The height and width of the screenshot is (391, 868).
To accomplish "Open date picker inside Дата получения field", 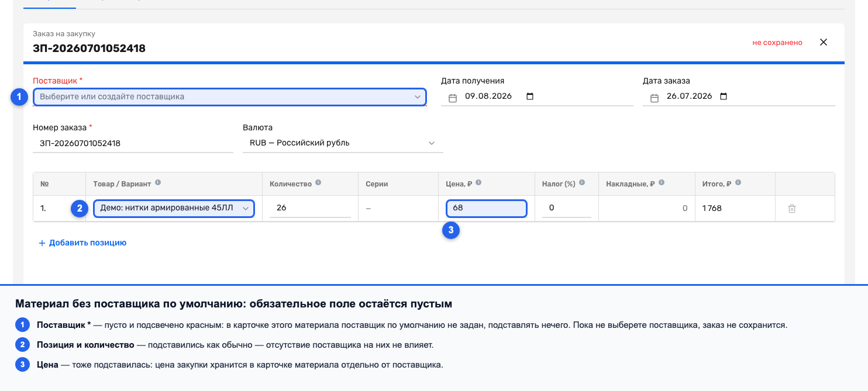I will [x=530, y=96].
